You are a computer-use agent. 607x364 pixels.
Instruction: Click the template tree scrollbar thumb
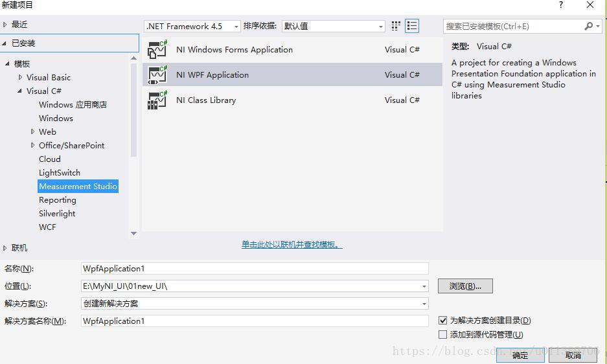133,109
